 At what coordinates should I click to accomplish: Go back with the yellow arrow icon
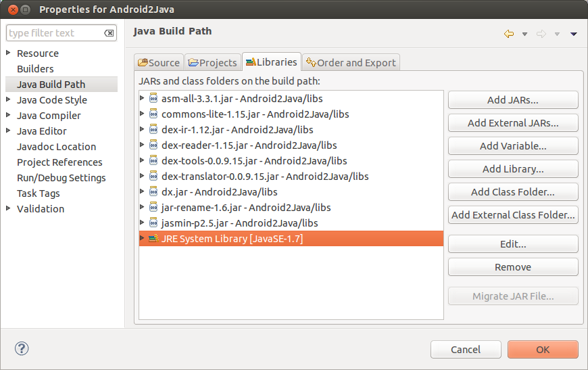tap(509, 34)
